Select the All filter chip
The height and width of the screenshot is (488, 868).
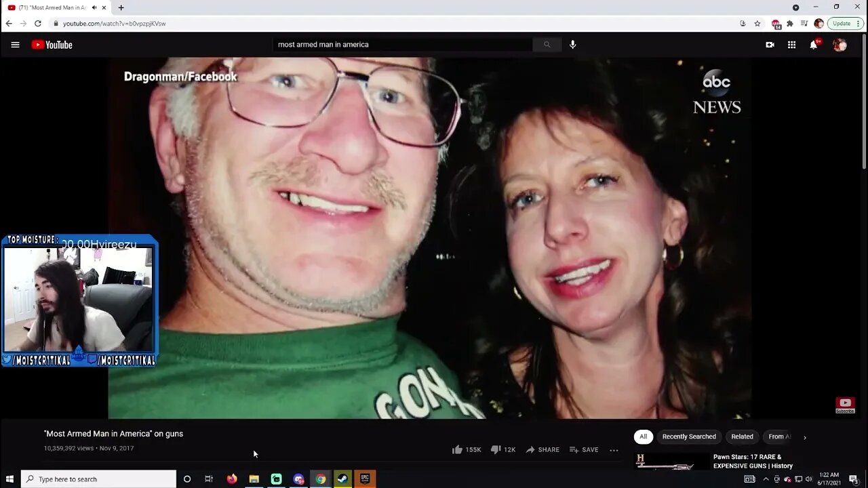coord(644,436)
